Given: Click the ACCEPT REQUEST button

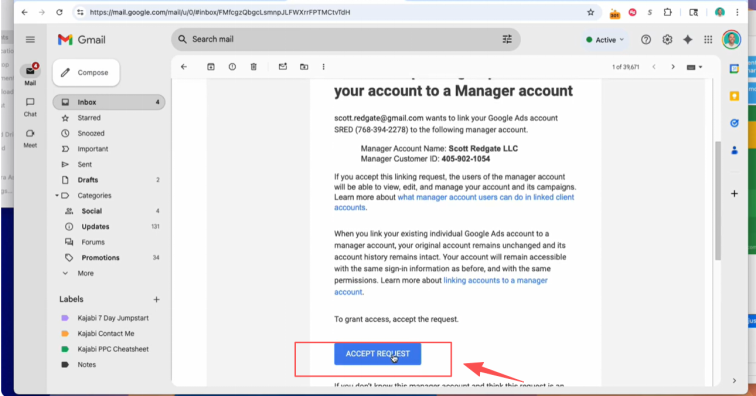Looking at the screenshot, I should [x=378, y=354].
